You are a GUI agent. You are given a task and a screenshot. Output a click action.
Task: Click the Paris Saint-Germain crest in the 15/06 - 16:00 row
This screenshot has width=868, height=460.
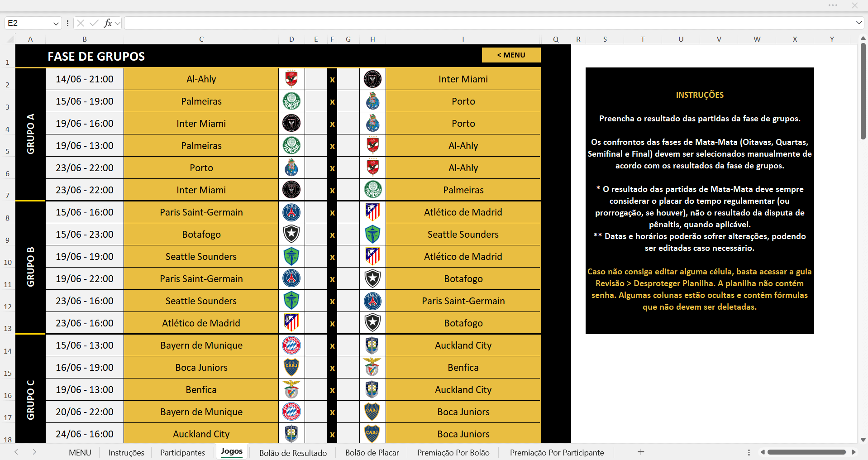(291, 212)
